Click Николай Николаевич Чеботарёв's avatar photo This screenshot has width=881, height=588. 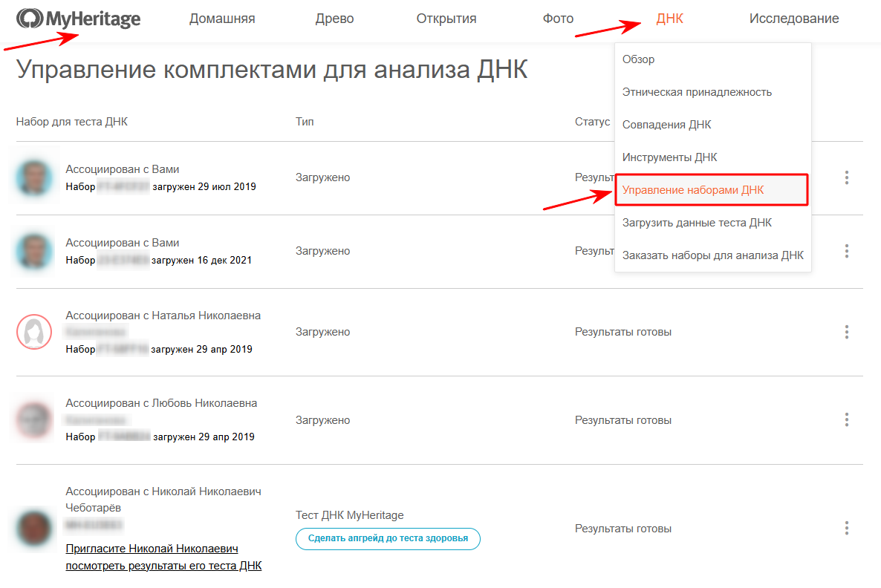tap(34, 528)
